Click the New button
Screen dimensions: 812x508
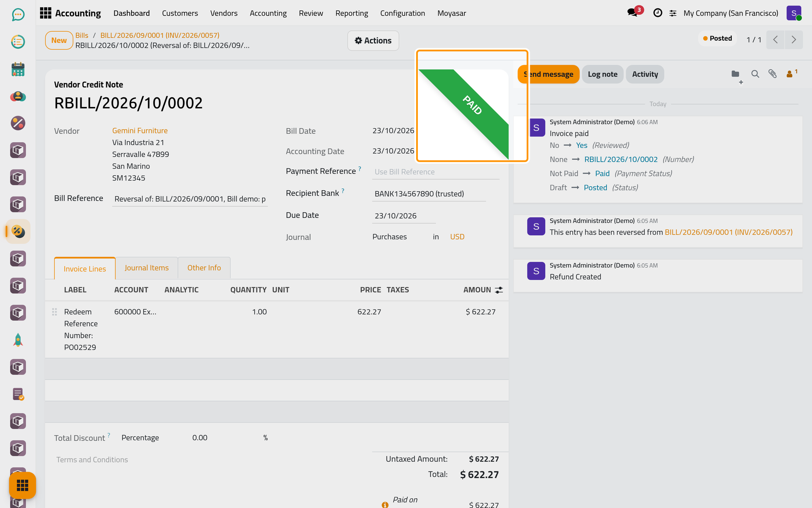pyautogui.click(x=59, y=41)
